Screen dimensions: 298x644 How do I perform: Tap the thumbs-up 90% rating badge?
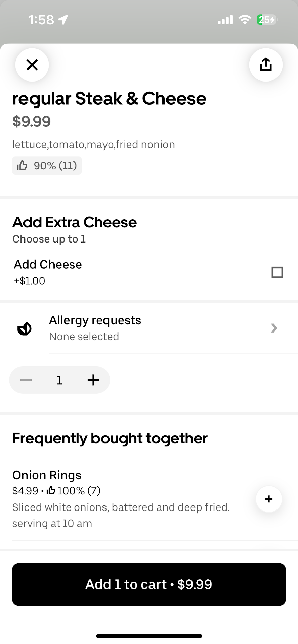(x=47, y=166)
